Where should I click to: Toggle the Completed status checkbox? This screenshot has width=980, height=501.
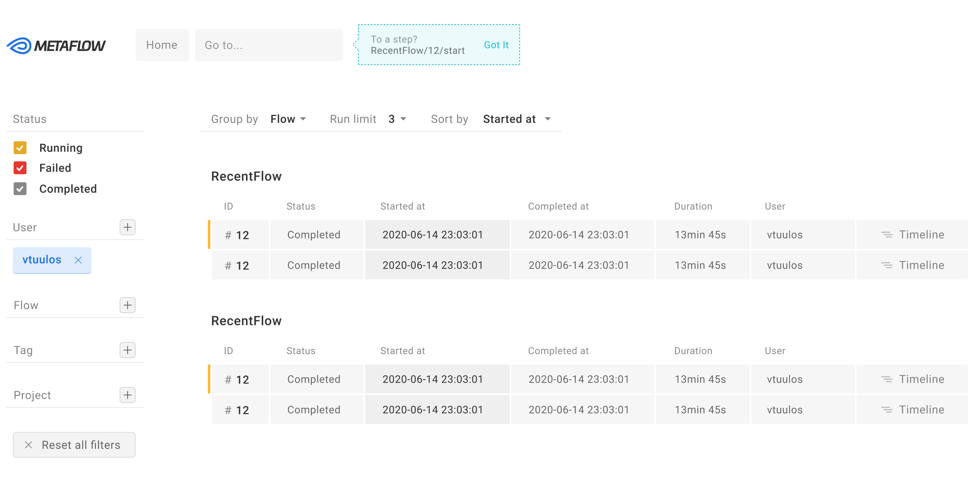(20, 189)
